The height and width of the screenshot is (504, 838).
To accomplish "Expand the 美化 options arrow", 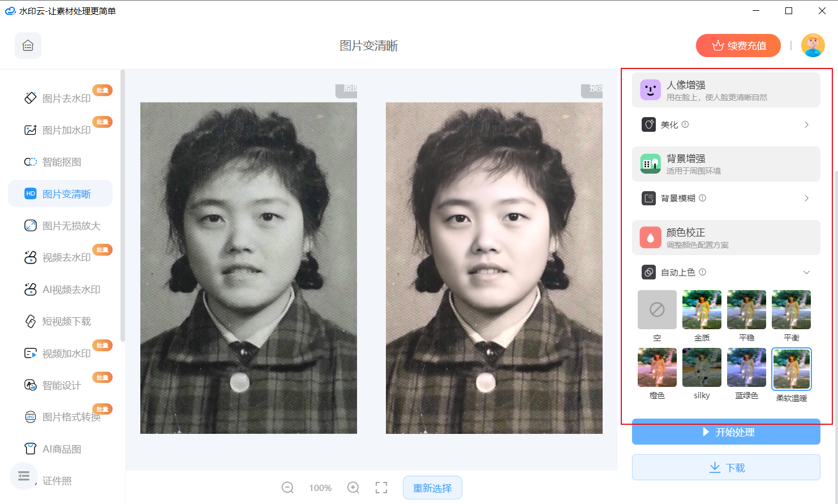I will tap(806, 124).
